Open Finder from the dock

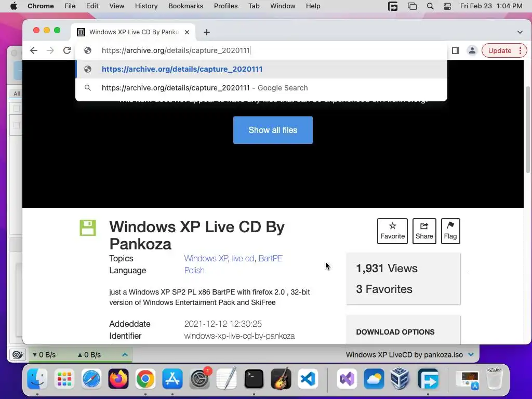[37, 379]
